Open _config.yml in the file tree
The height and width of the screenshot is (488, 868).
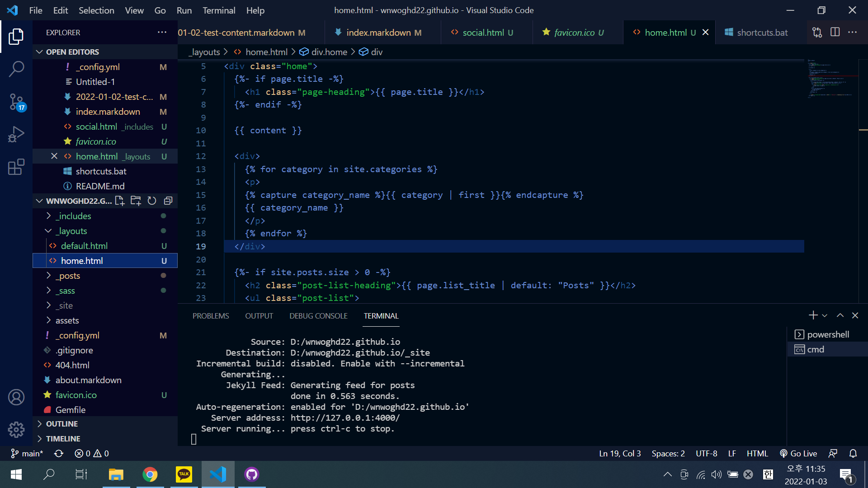click(105, 335)
